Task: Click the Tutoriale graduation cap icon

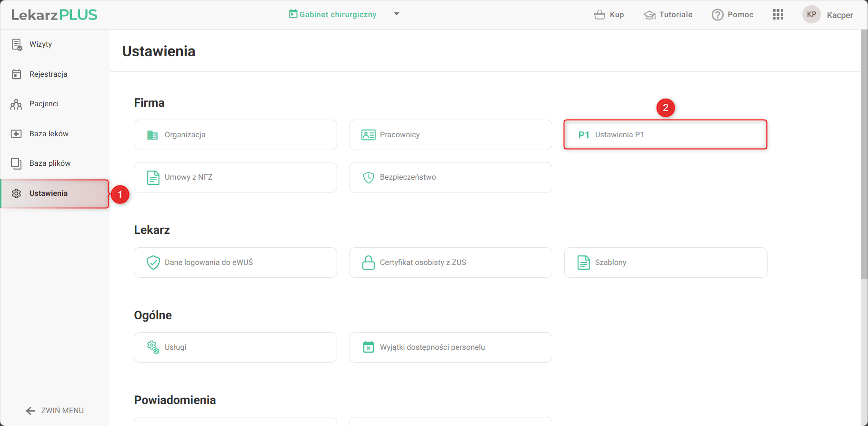Action: pos(649,15)
